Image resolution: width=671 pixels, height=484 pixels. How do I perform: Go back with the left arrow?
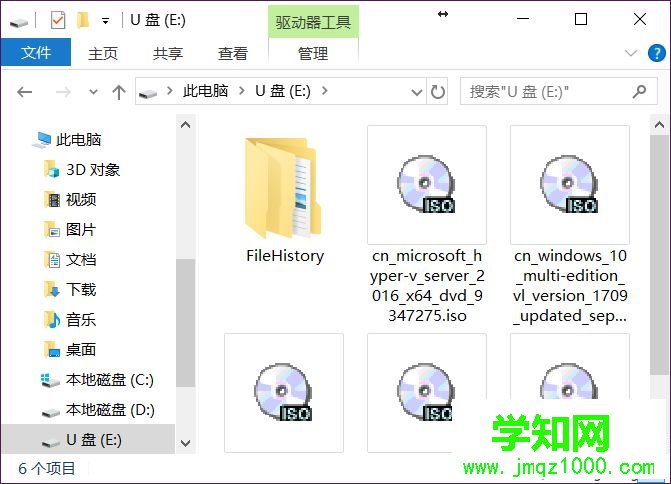(x=25, y=92)
